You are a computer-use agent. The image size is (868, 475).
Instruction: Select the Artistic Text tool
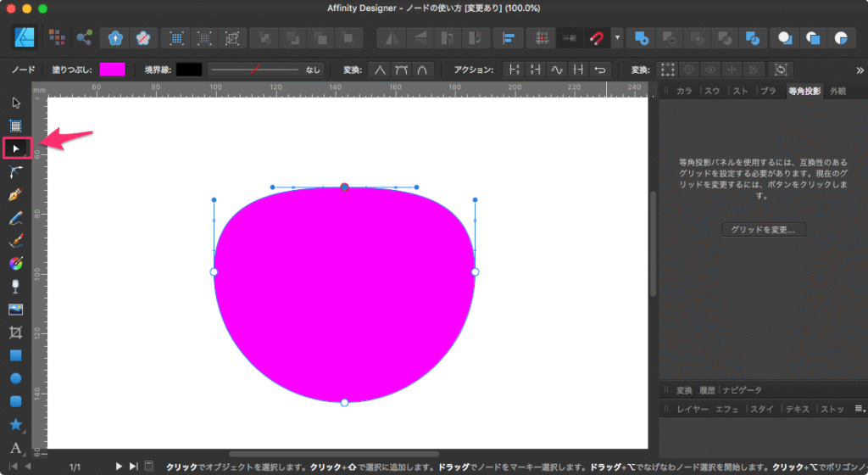[15, 447]
